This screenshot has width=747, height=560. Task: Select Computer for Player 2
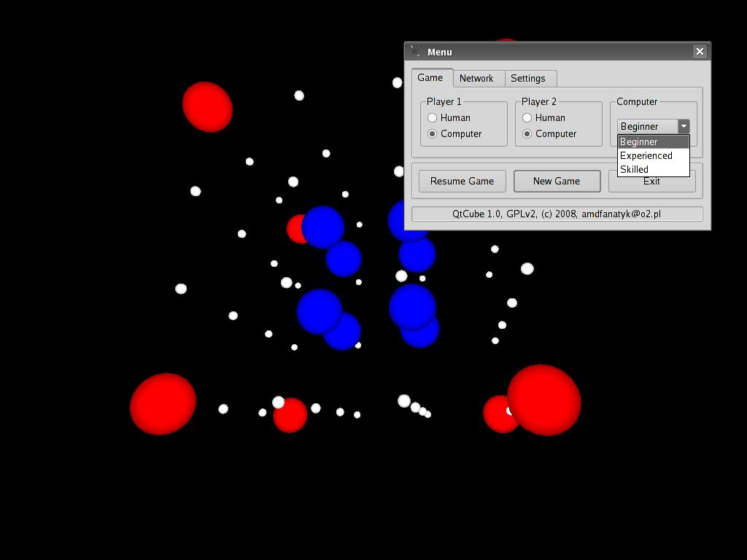[549, 134]
